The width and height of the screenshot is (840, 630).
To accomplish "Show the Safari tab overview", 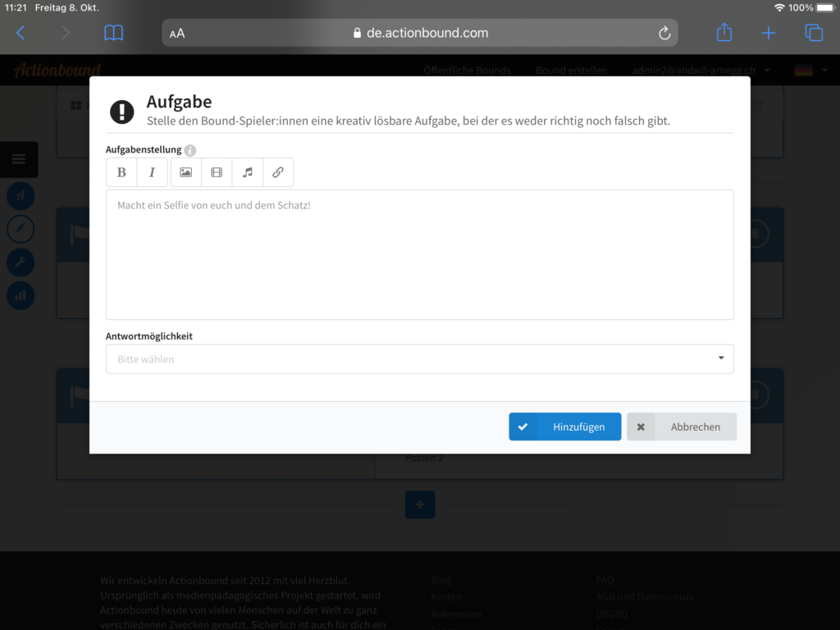I will [813, 33].
